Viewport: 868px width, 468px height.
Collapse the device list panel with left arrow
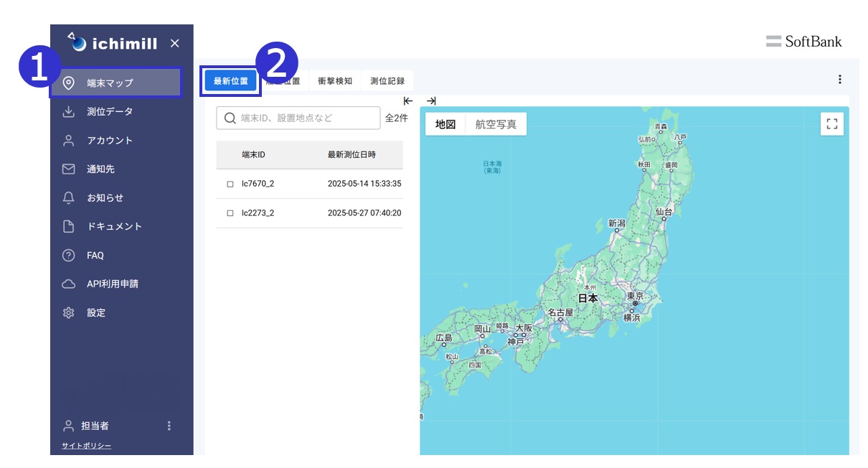click(408, 101)
